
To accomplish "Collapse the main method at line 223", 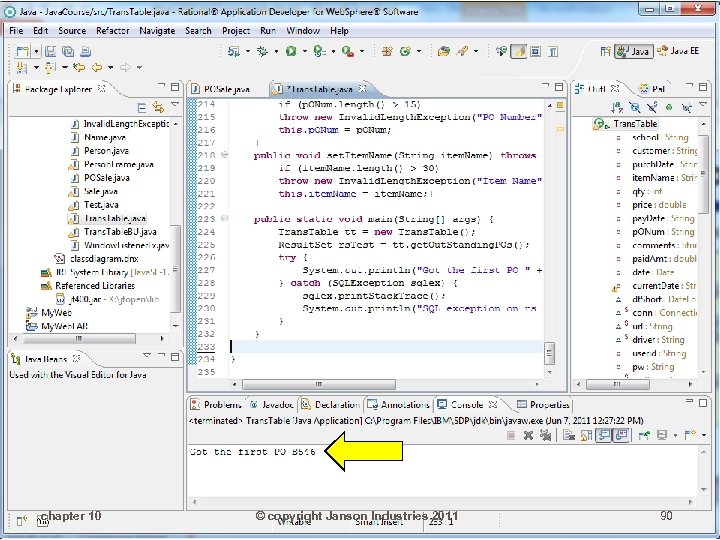I will (x=225, y=218).
